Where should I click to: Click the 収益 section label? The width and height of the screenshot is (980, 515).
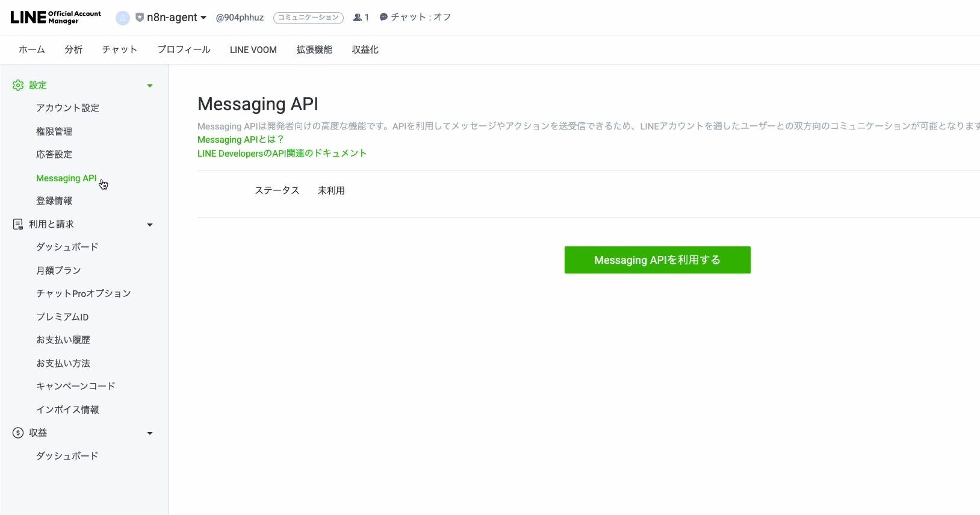pyautogui.click(x=38, y=432)
